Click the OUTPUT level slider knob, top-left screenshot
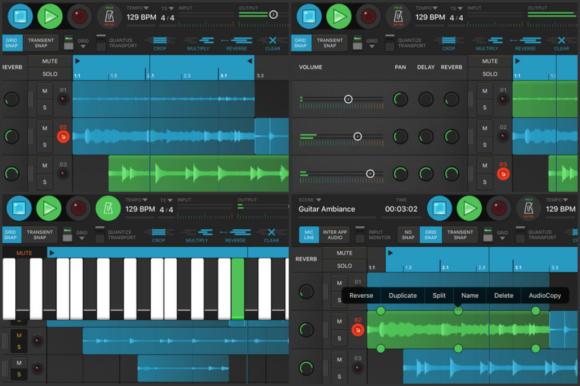Viewport: 580px width, 386px height. coord(273,14)
